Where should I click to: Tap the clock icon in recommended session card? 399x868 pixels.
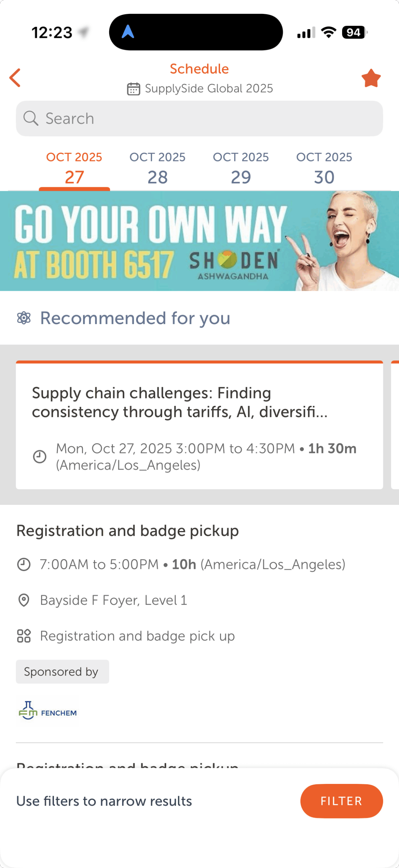tap(40, 456)
